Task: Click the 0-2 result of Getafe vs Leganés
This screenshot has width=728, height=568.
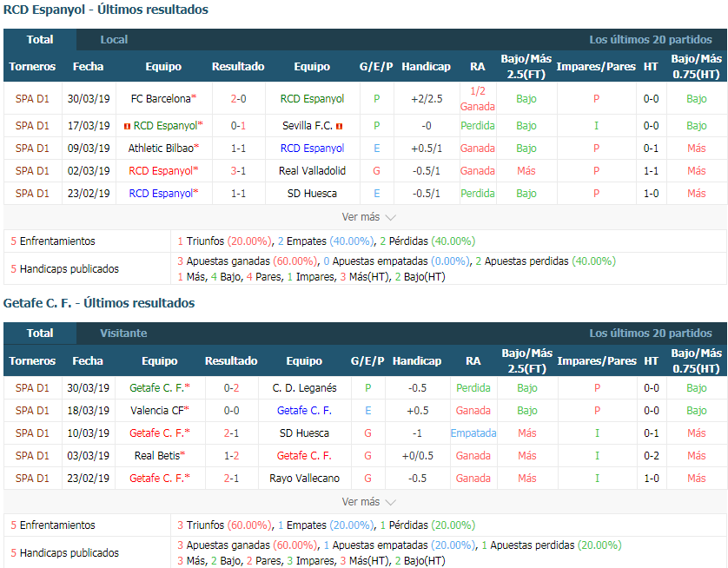Action: click(x=231, y=388)
